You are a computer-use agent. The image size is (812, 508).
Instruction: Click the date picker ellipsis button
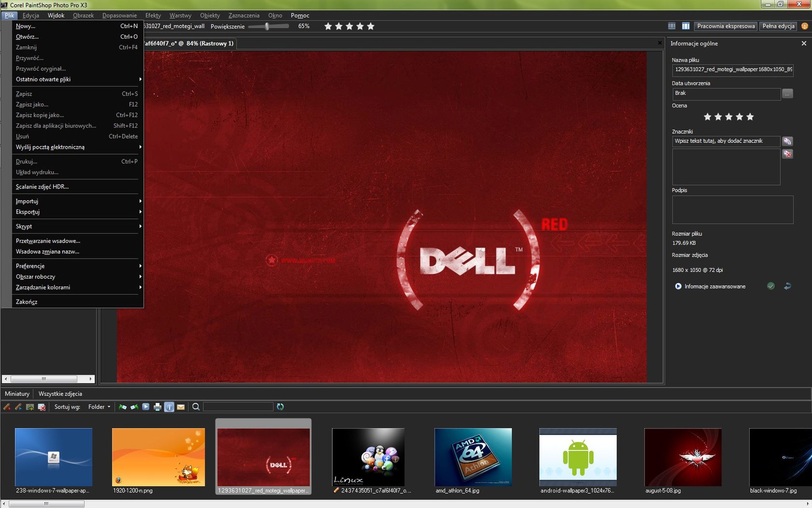(x=787, y=93)
